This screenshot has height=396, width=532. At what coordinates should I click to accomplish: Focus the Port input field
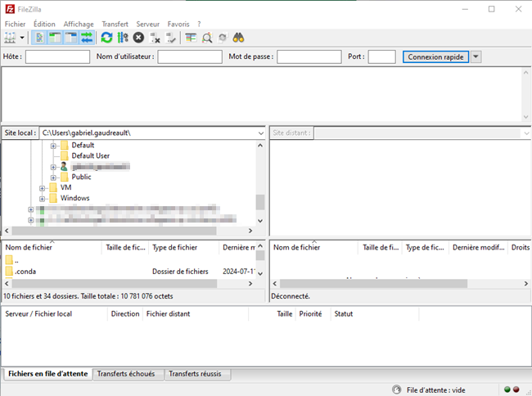(x=382, y=57)
